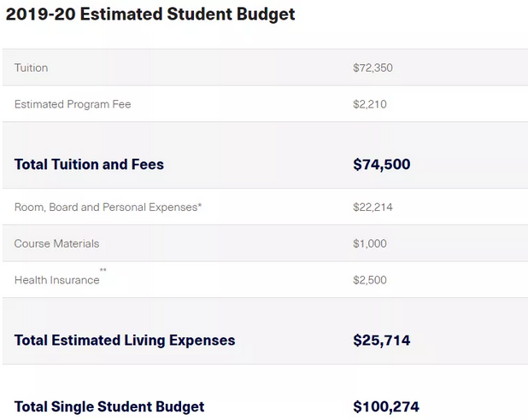
Task: Select Total Estimated Living Expenses label
Action: tap(125, 341)
